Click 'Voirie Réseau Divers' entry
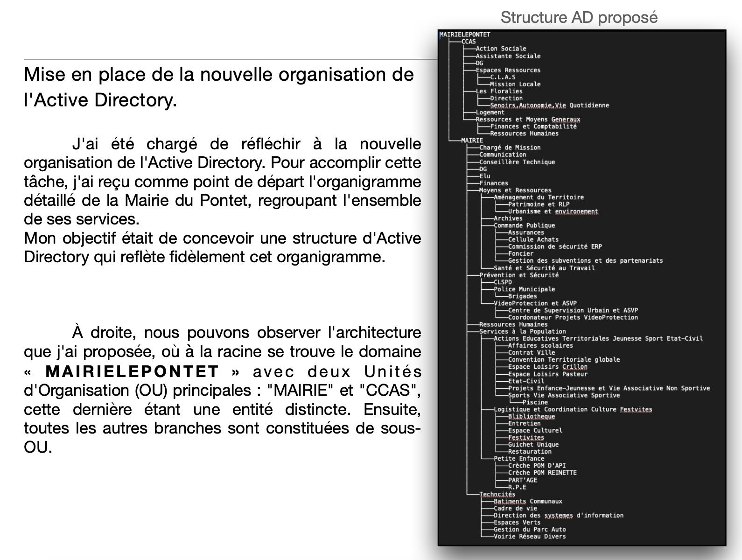 (530, 537)
